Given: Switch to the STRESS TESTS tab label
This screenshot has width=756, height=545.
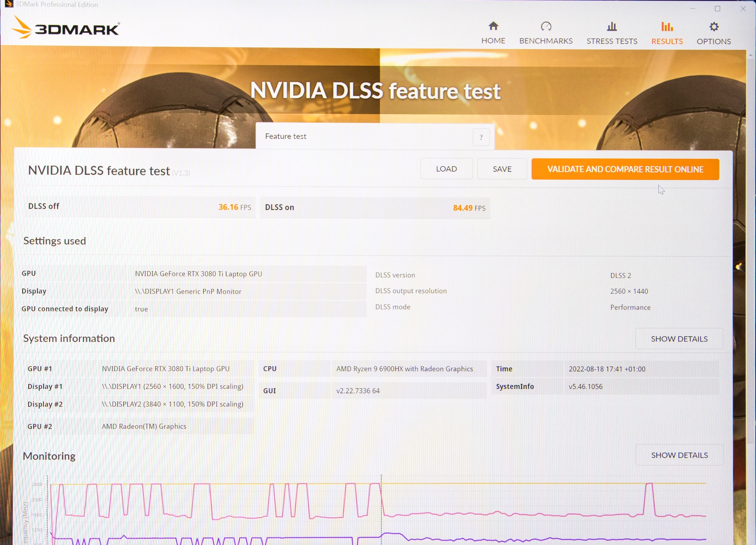Looking at the screenshot, I should coord(612,41).
